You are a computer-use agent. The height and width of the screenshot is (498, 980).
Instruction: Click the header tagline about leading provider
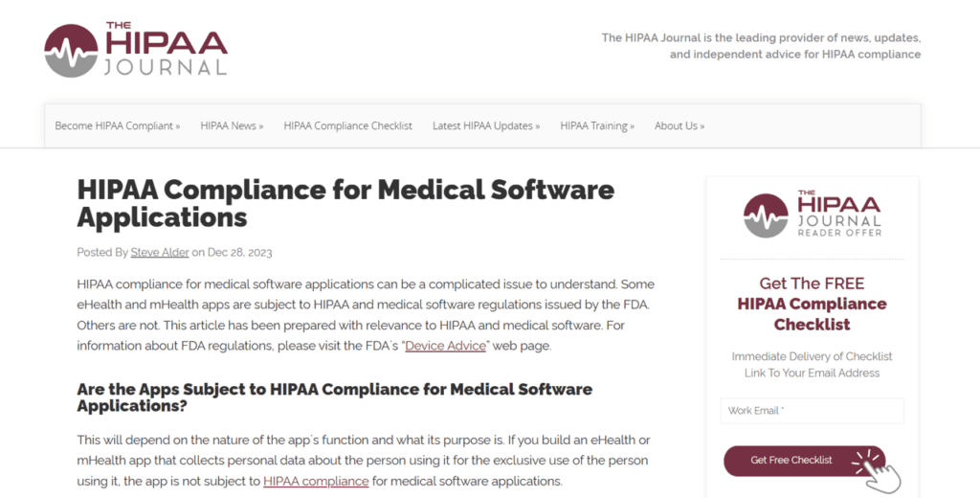click(x=761, y=46)
